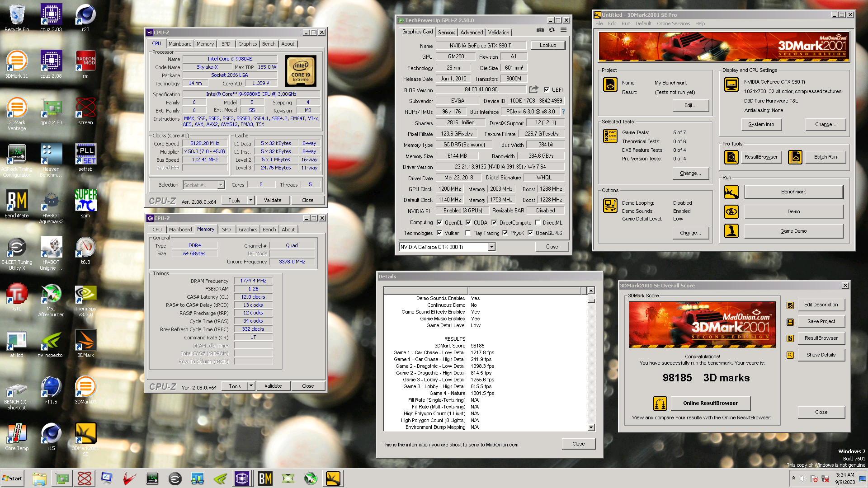Open the nv inspector shortcut
The height and width of the screenshot is (488, 868).
coord(51,344)
